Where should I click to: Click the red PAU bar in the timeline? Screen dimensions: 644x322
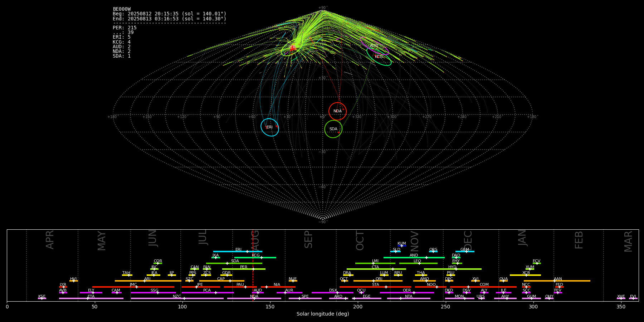pyautogui.click(x=240, y=287)
